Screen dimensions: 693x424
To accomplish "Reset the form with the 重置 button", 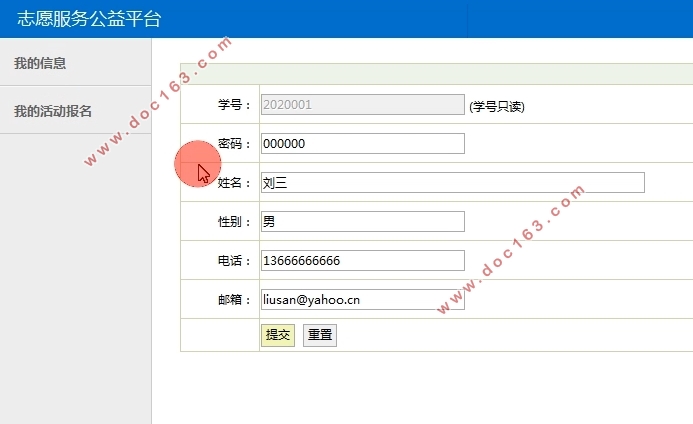I will pos(320,335).
